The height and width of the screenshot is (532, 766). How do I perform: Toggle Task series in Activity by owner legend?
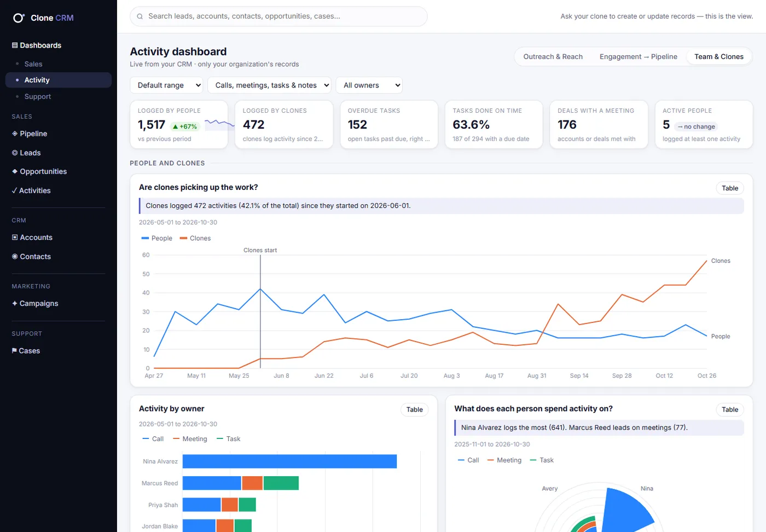tap(229, 439)
